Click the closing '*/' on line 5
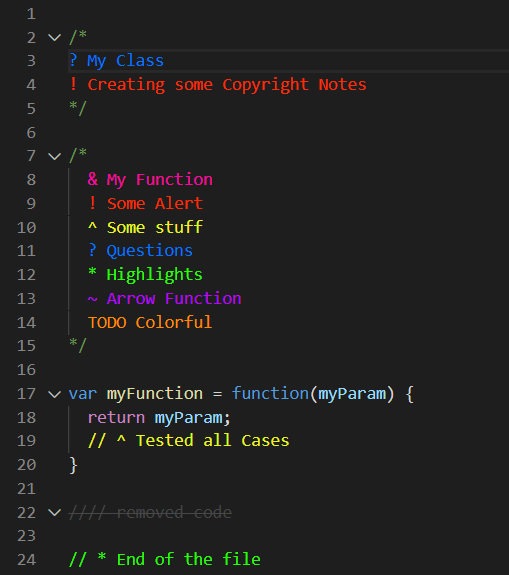 click(x=78, y=108)
